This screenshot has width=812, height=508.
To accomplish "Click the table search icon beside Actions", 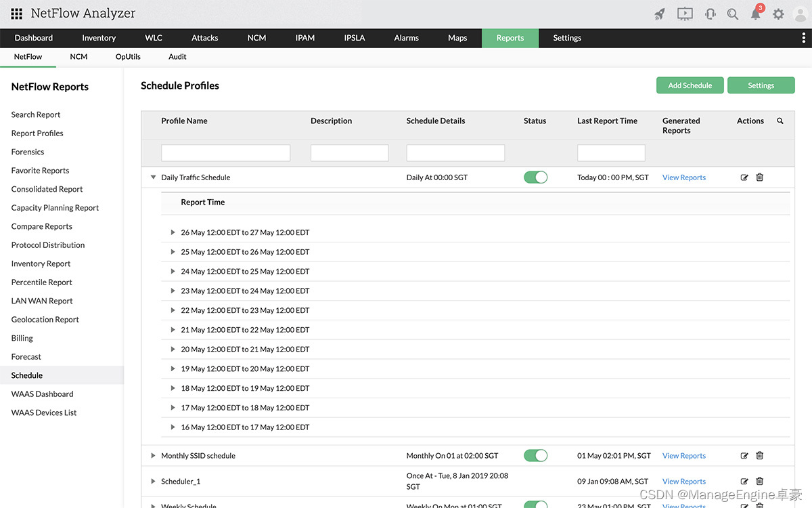I will click(x=780, y=121).
